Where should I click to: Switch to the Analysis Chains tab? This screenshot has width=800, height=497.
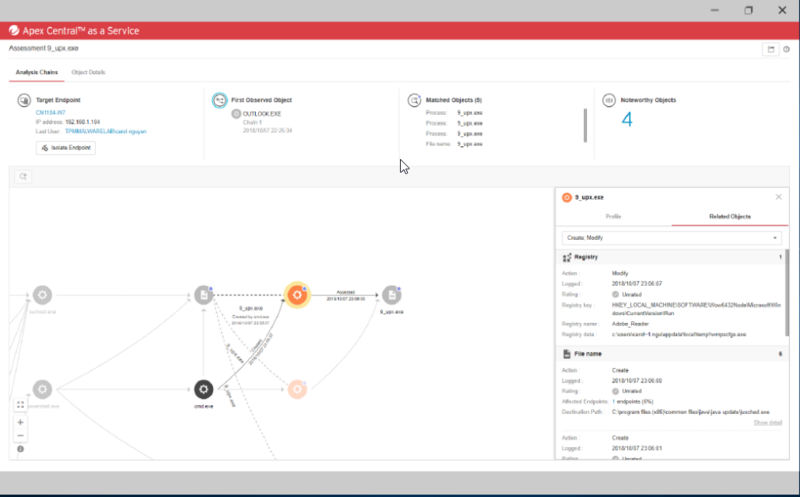pos(37,72)
